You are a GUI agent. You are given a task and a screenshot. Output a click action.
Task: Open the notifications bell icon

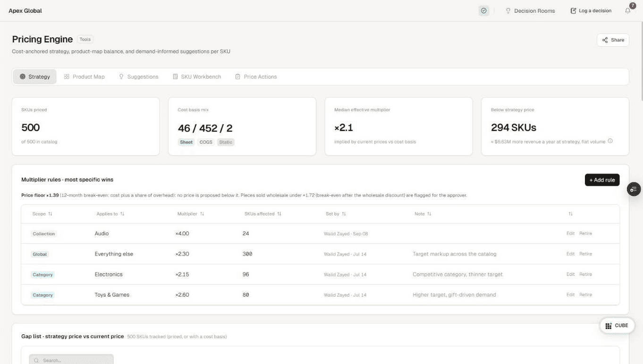[x=627, y=11]
